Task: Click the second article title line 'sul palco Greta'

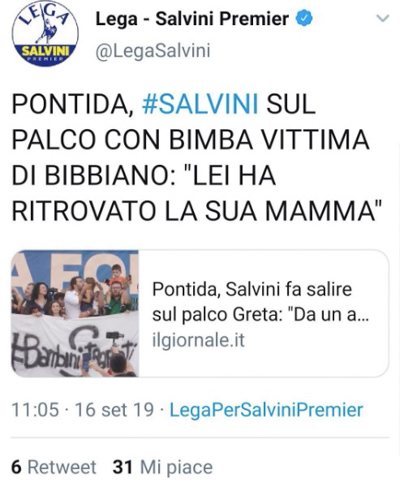Action: click(x=260, y=315)
